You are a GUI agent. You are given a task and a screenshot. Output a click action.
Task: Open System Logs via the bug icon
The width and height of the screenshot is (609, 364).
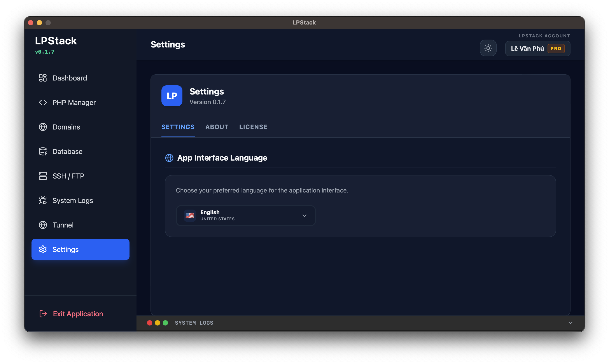coord(43,200)
